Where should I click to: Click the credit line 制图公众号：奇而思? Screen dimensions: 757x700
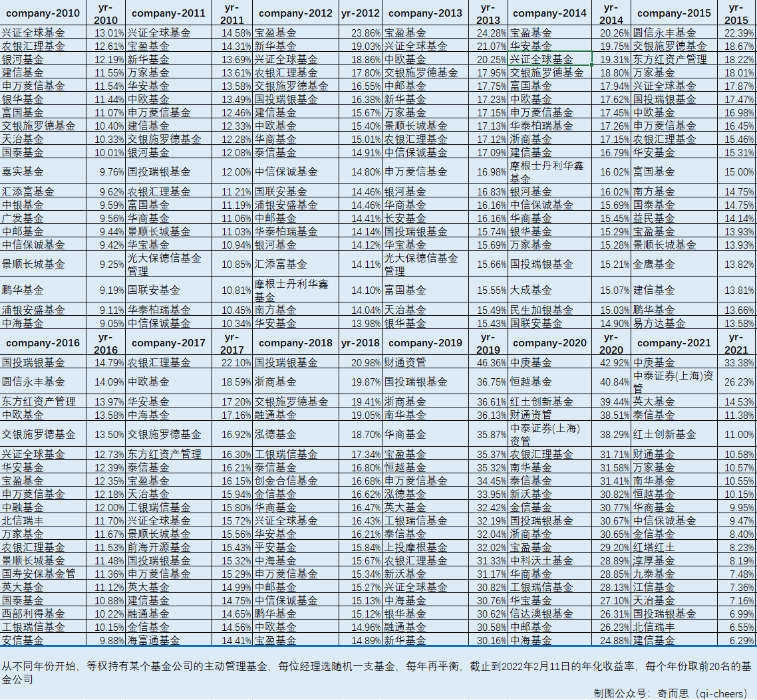(x=670, y=693)
